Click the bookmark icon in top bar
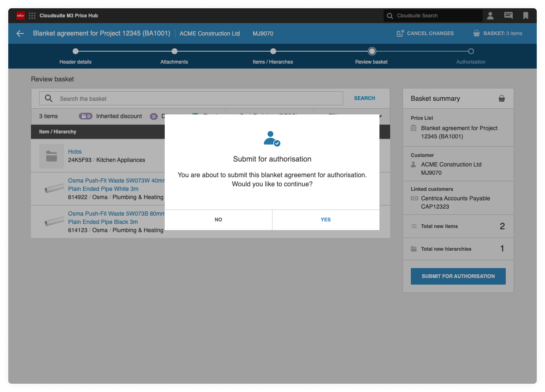This screenshot has width=545, height=392. tap(526, 16)
